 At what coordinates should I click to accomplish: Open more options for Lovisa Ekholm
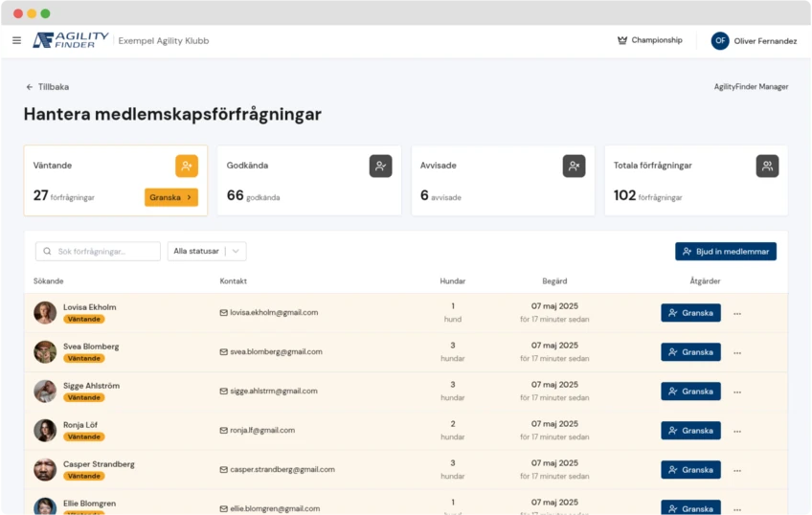pos(737,313)
